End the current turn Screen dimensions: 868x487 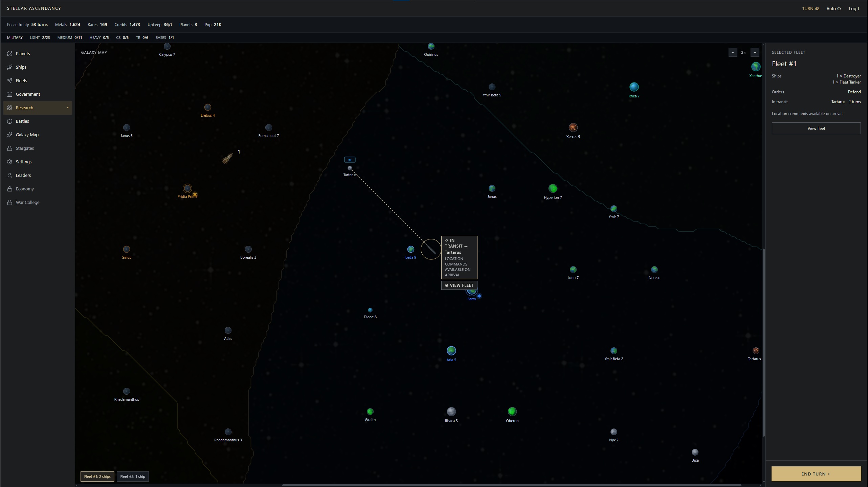point(816,474)
